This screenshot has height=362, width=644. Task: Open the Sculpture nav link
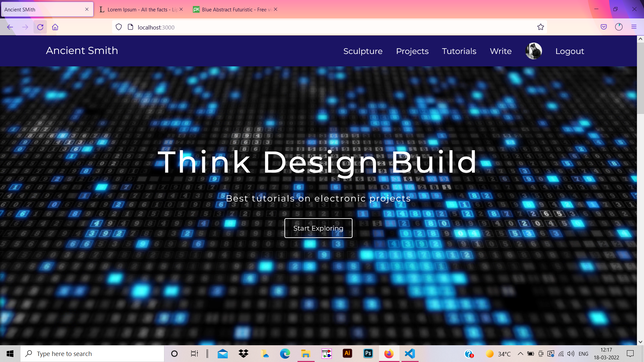363,51
